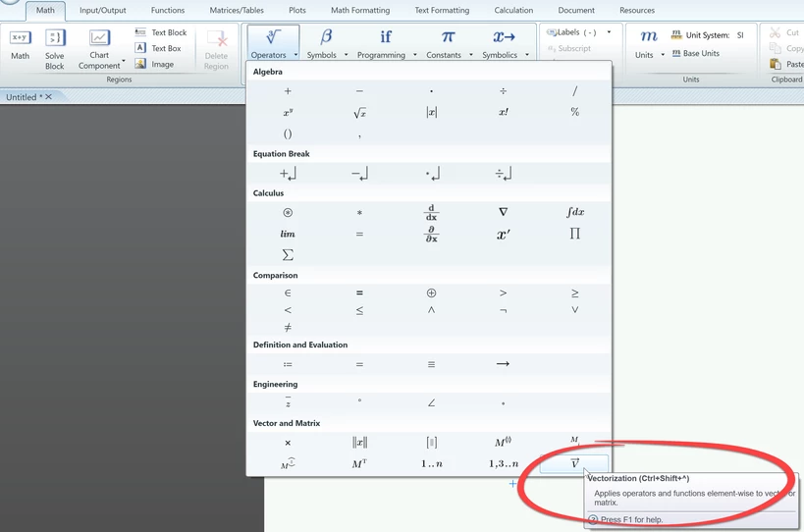Insert a Text Box
This screenshot has width=804, height=532.
(x=158, y=48)
